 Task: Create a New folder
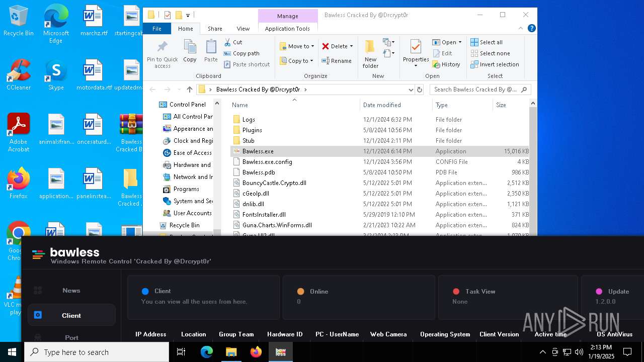370,54
